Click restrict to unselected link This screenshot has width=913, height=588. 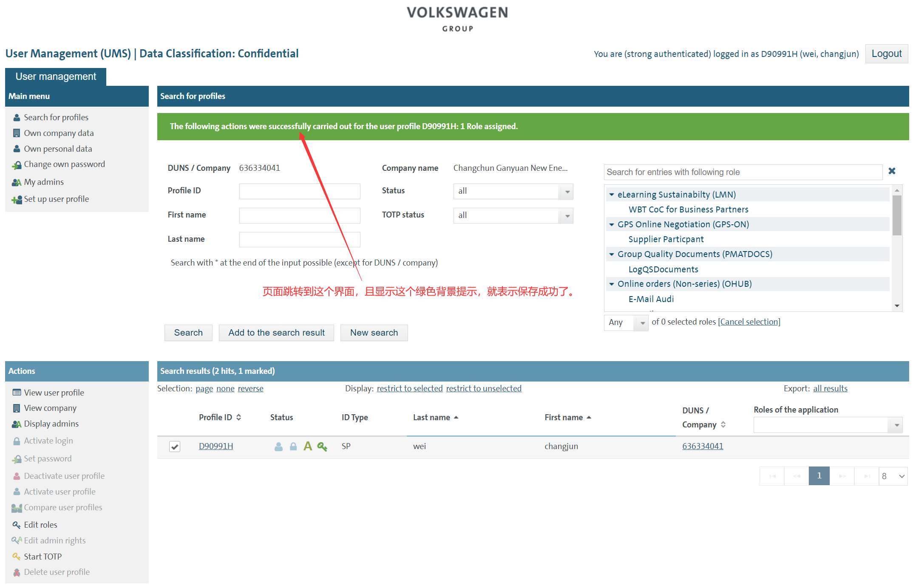[484, 389]
